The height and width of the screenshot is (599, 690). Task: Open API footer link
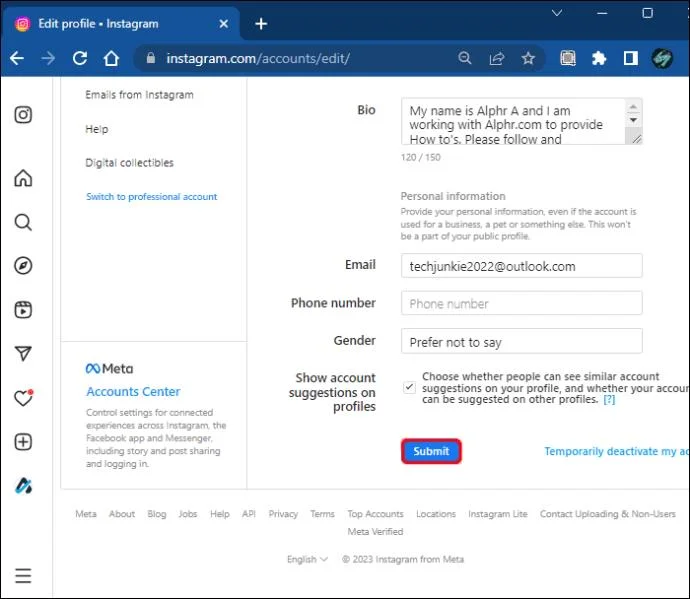click(x=249, y=514)
